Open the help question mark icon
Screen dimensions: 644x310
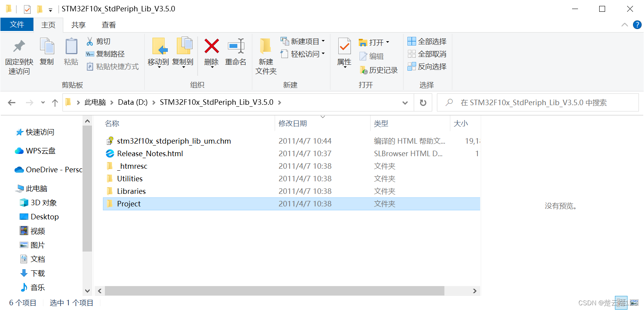tap(637, 25)
